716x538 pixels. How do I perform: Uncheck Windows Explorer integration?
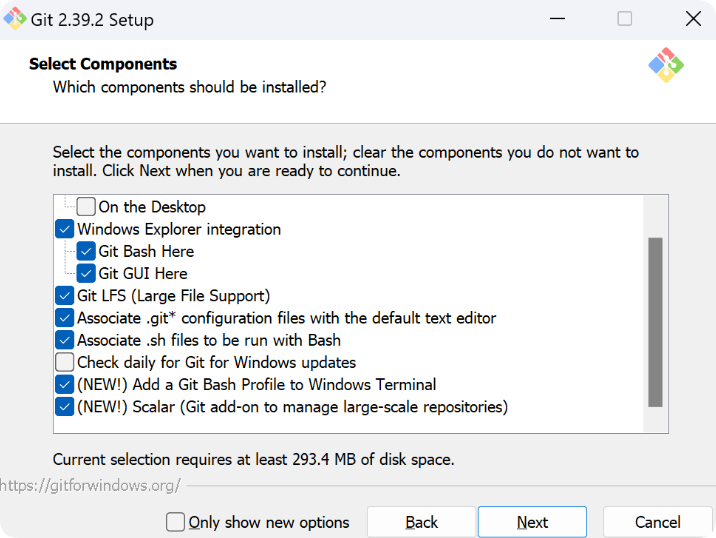64,229
